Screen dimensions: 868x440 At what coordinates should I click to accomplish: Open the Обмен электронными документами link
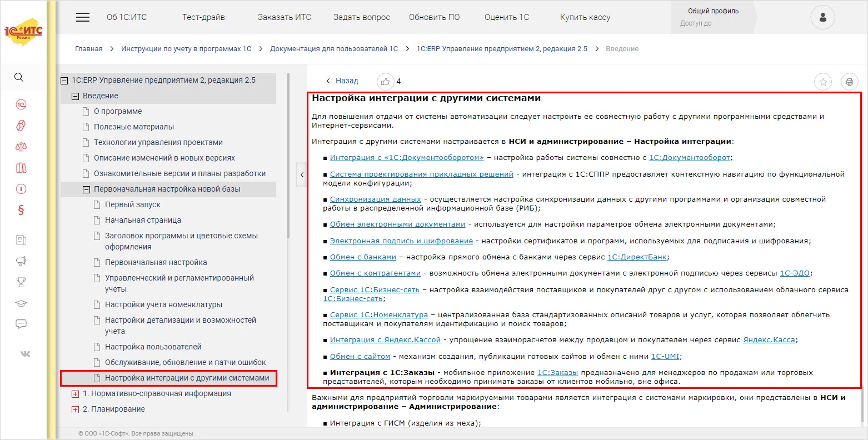397,224
